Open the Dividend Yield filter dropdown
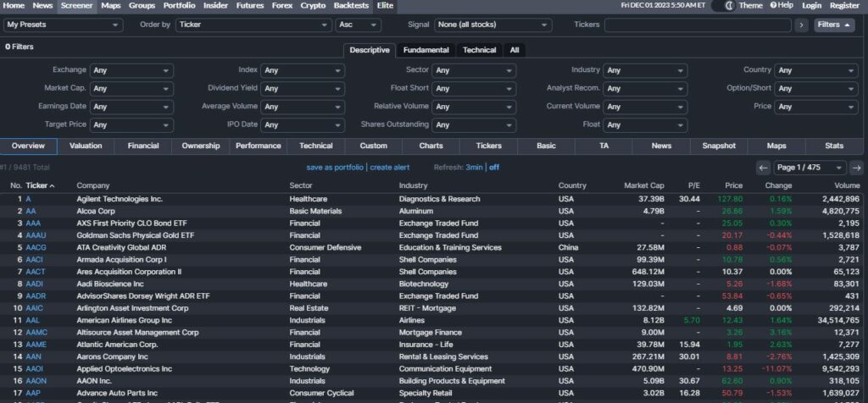This screenshot has height=403, width=868. pyautogui.click(x=303, y=88)
